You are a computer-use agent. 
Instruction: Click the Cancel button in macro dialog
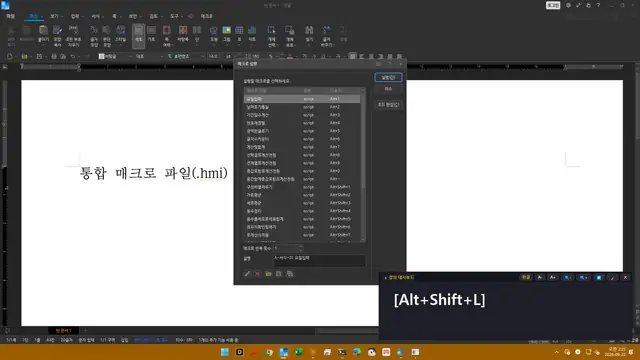(x=388, y=89)
